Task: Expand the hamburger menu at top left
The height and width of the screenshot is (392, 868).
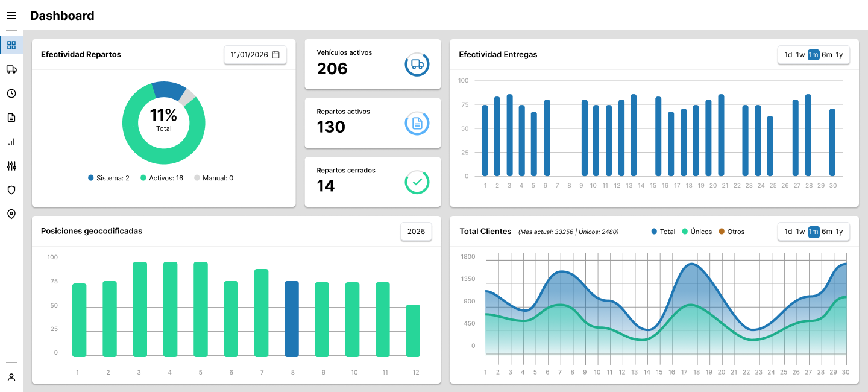Action: pos(11,15)
